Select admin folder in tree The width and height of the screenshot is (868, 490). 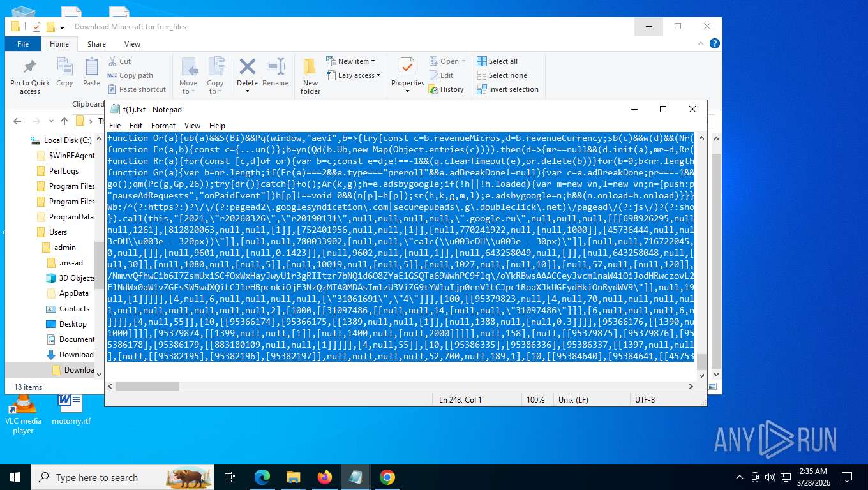pos(59,248)
